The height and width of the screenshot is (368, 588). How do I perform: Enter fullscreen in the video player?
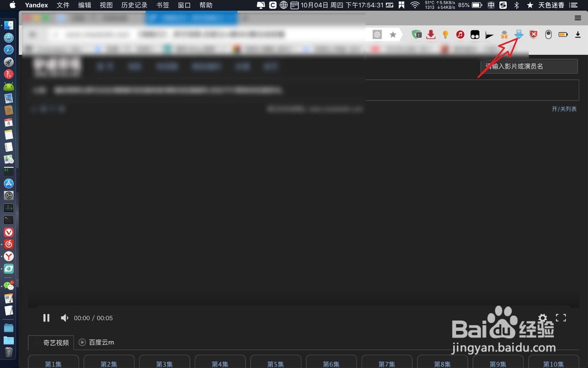(x=560, y=318)
